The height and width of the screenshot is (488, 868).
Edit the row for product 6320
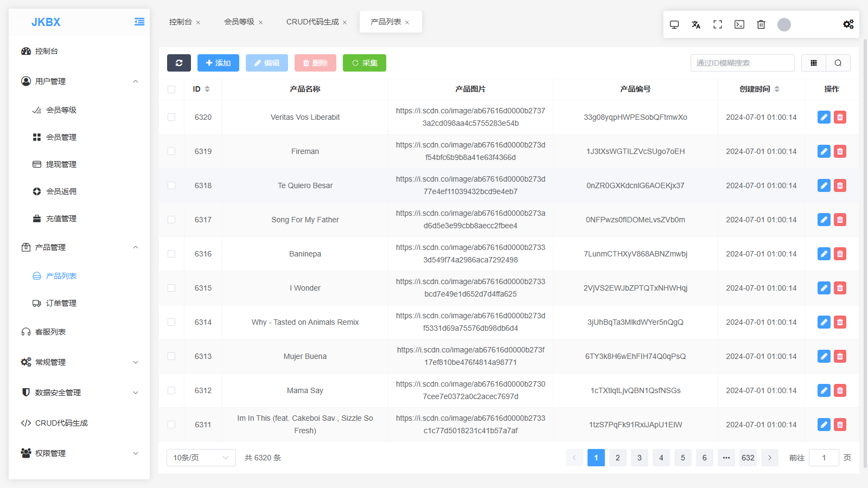coord(824,117)
